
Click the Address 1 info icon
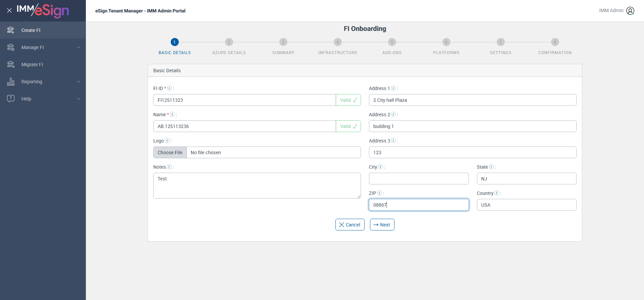(x=393, y=88)
